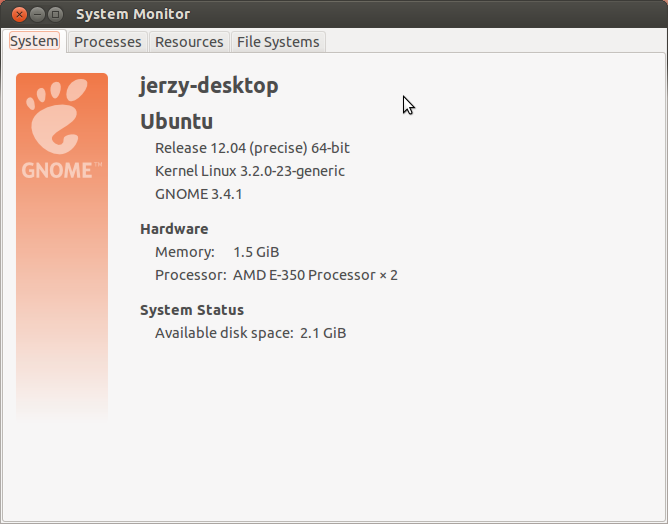
Task: Click the System tab
Action: [34, 41]
